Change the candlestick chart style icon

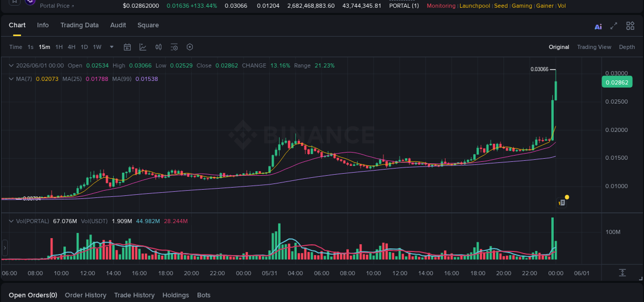159,47
